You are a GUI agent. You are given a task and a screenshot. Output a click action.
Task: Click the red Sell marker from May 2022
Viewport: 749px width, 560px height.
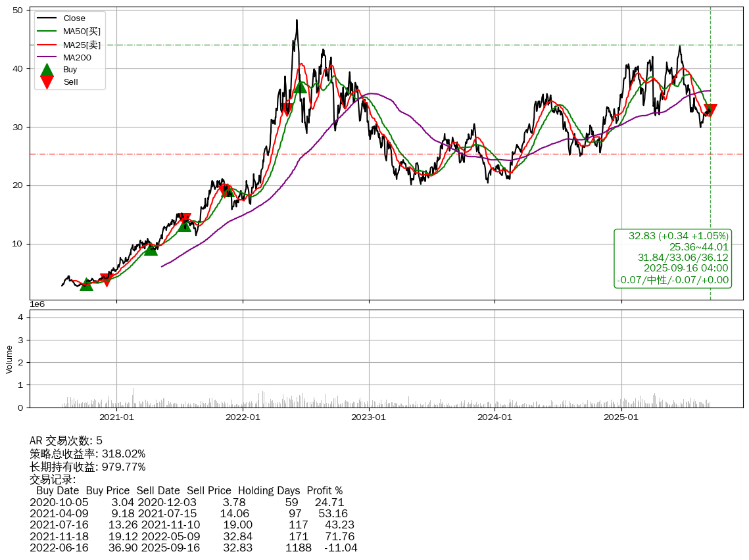click(287, 110)
